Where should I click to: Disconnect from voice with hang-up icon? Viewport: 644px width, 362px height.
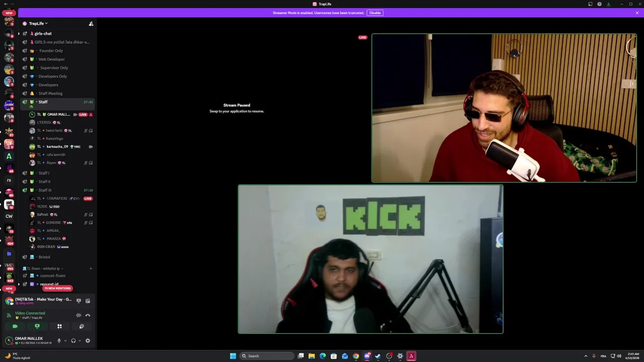tap(88, 315)
